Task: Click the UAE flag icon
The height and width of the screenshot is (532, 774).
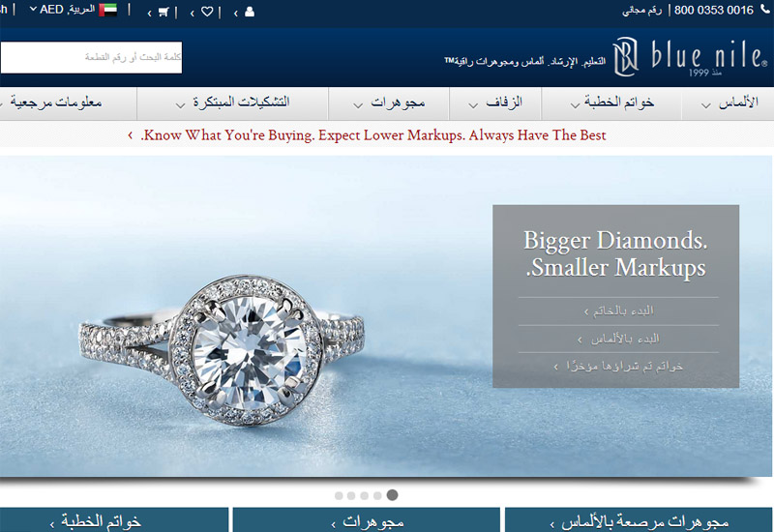Action: click(108, 10)
